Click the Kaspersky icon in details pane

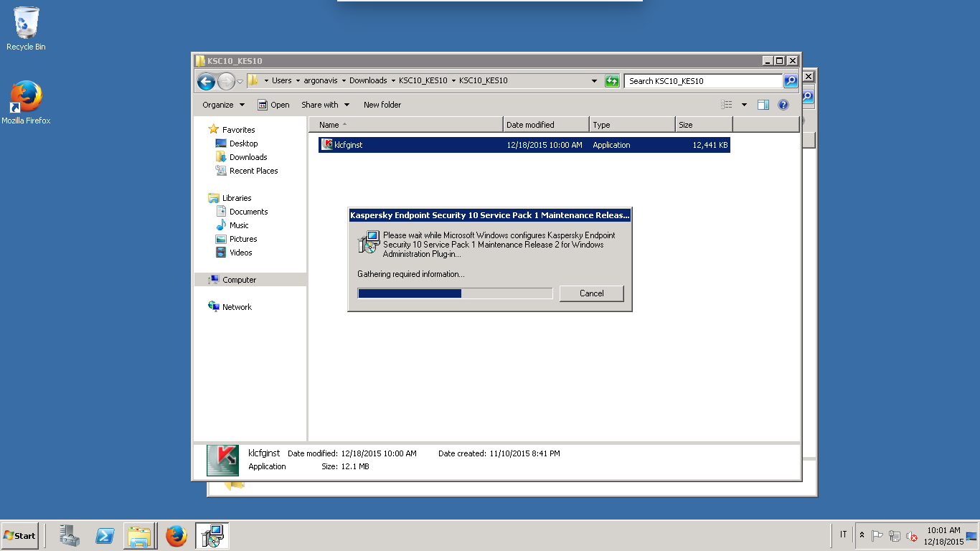[223, 460]
